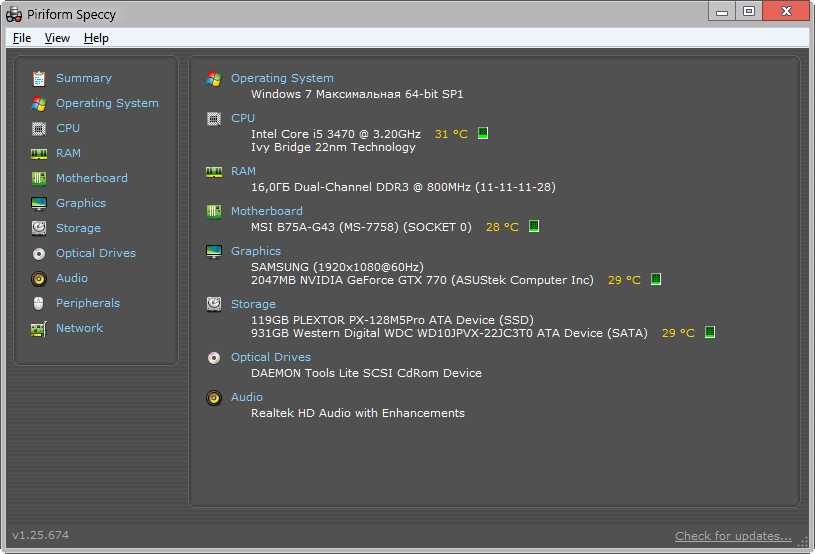815x554 pixels.
Task: Click the Network card icon in sidebar
Action: click(39, 328)
